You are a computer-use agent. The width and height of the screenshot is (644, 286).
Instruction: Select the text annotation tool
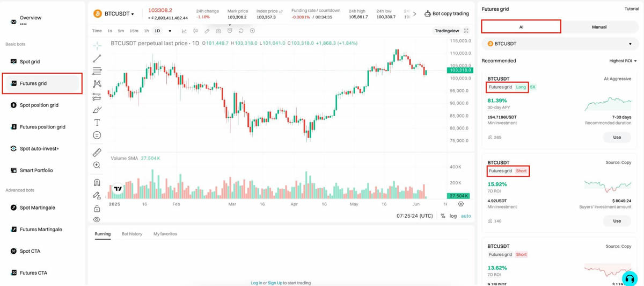[97, 123]
